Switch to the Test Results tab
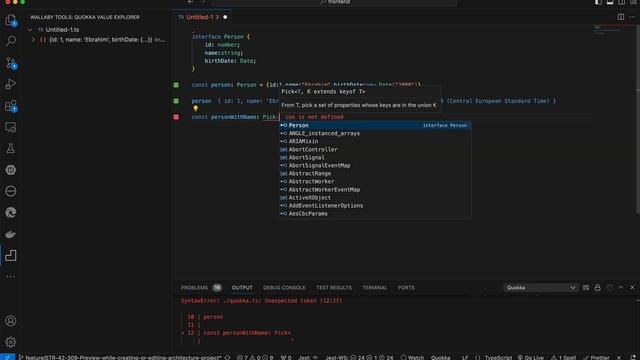640x360 pixels. [334, 287]
